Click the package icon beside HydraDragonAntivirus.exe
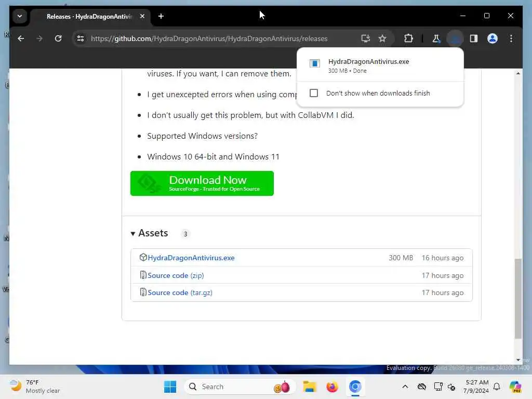The image size is (532, 399). (x=143, y=258)
